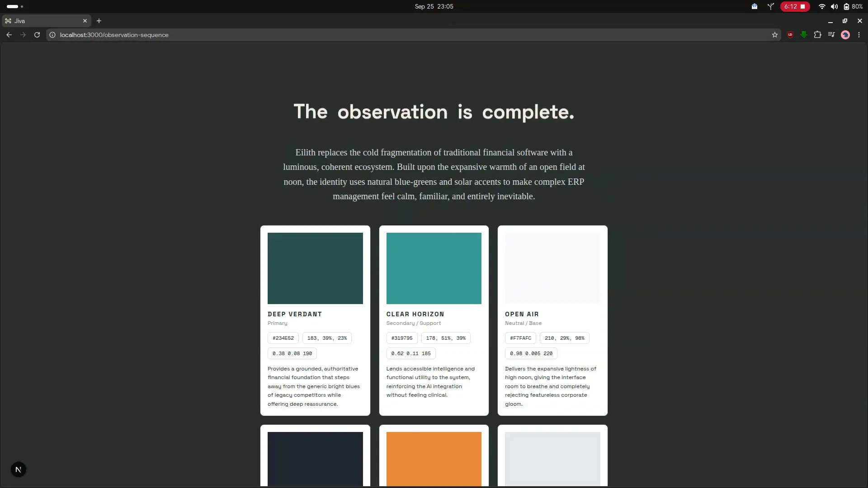Click the 210, 29%, 98% HSL chip
The image size is (868, 488).
click(x=565, y=338)
